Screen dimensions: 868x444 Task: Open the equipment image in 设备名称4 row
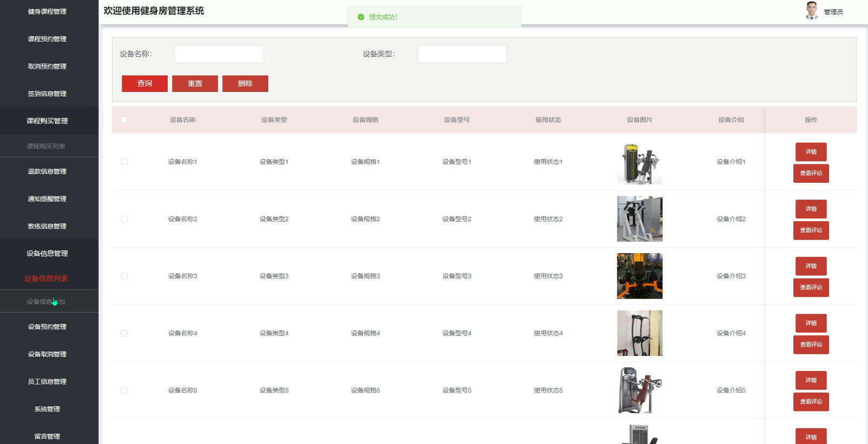pyautogui.click(x=640, y=333)
